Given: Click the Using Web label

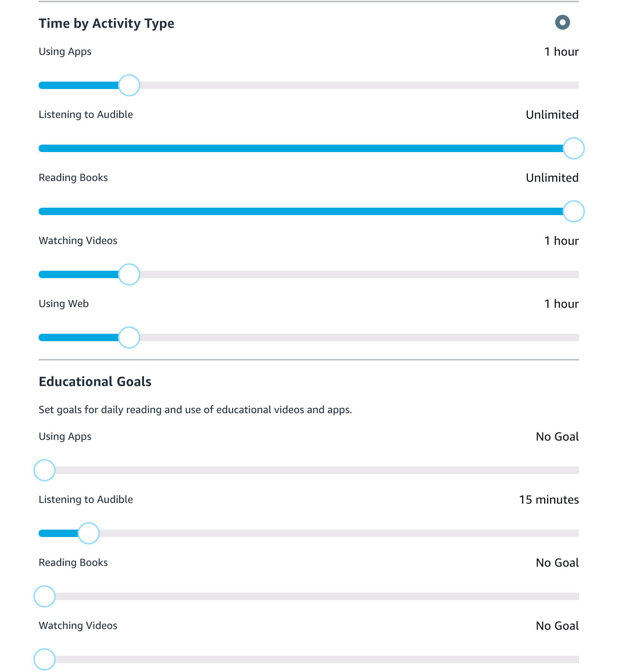Looking at the screenshot, I should click(63, 303).
